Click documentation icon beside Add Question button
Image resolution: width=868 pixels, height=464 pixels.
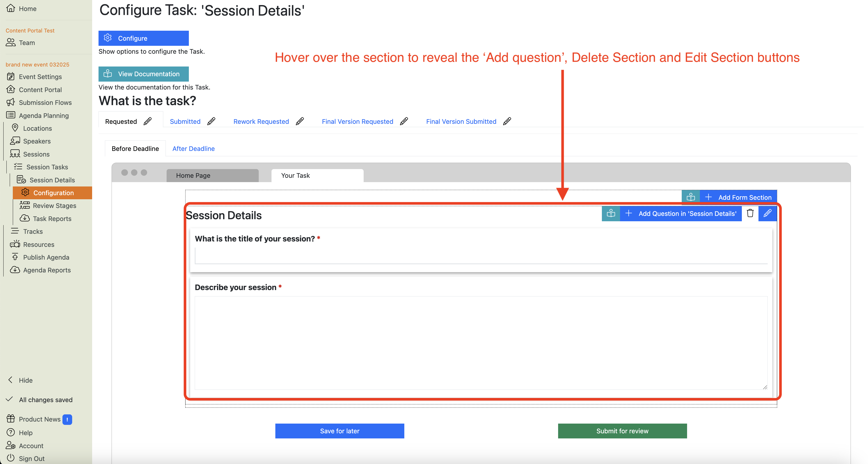[x=611, y=214]
